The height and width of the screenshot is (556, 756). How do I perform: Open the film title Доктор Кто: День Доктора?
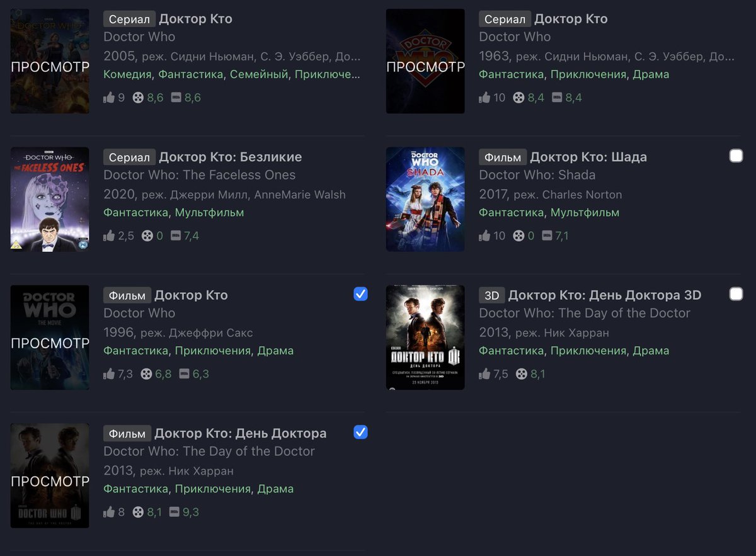pos(241,433)
